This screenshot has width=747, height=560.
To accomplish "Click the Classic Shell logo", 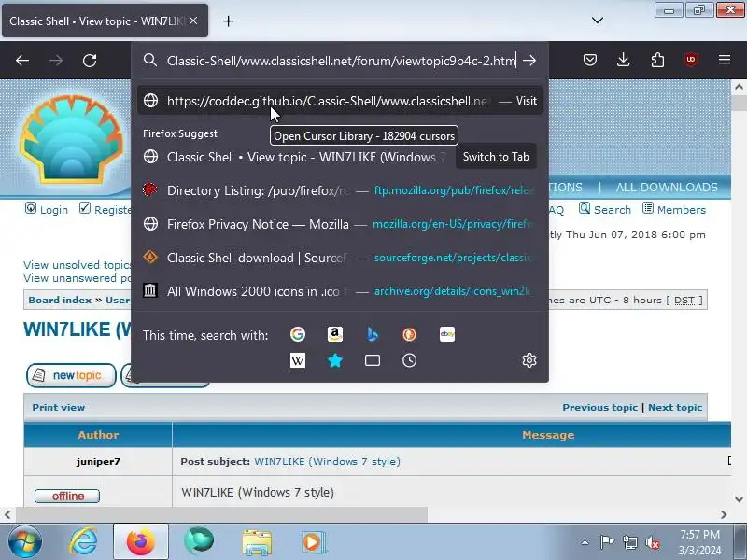I will click(71, 138).
